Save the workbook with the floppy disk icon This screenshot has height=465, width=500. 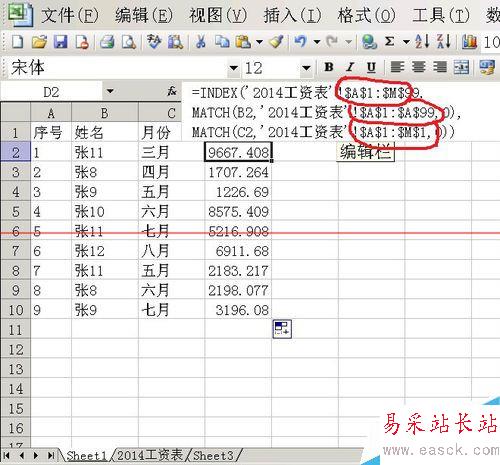61,42
